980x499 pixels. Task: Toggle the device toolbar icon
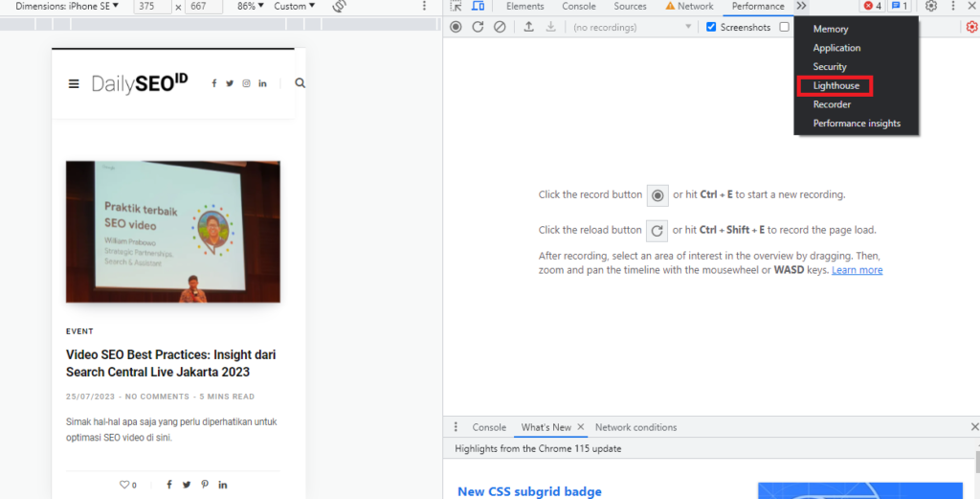[x=479, y=7]
